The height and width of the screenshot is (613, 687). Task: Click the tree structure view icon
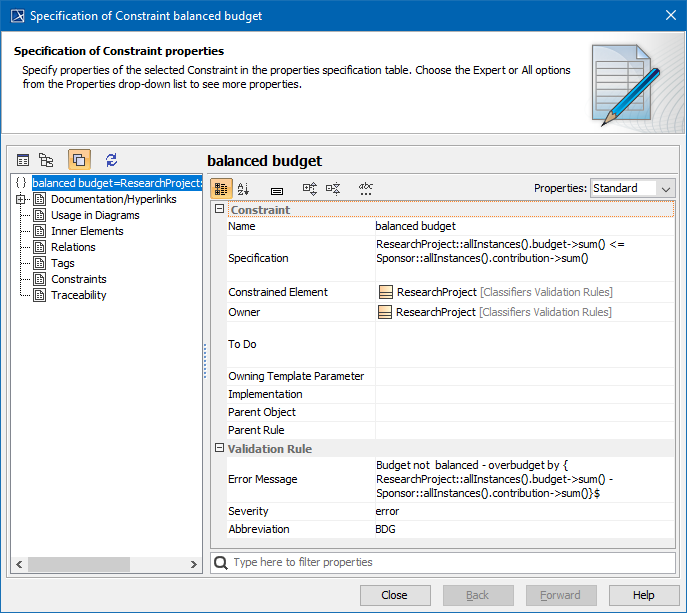[x=46, y=160]
